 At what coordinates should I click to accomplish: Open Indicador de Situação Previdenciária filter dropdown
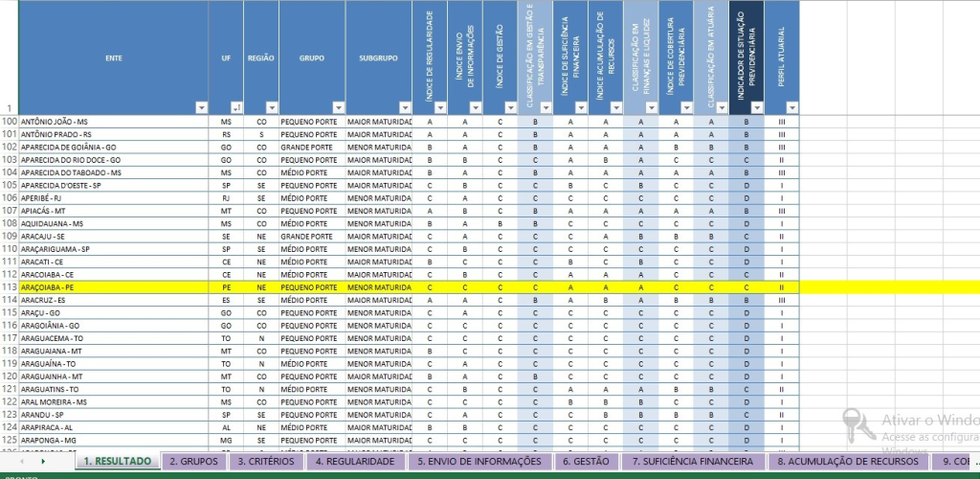pos(756,108)
